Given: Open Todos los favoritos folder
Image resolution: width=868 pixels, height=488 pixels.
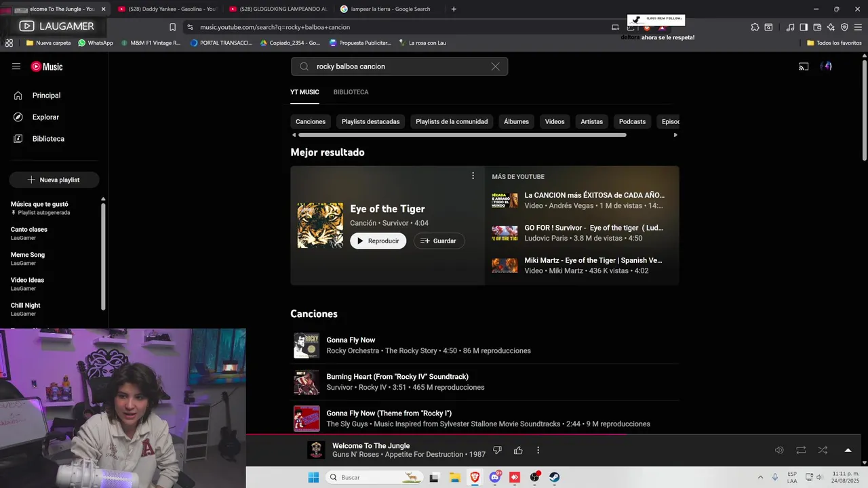Looking at the screenshot, I should coord(834,43).
